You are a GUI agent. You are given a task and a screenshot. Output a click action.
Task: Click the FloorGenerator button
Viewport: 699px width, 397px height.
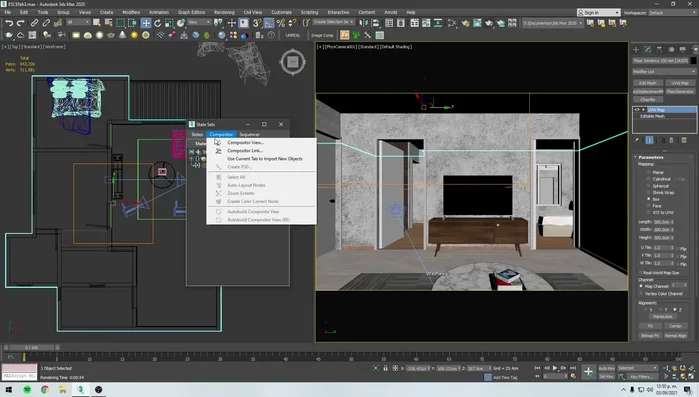coord(680,91)
